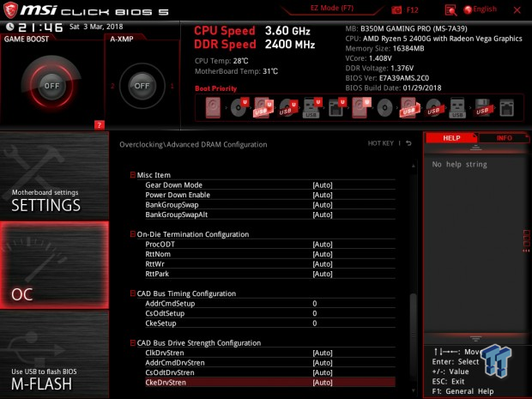
Task: Open the M-FLASH BIOS flashing menu
Action: point(54,354)
